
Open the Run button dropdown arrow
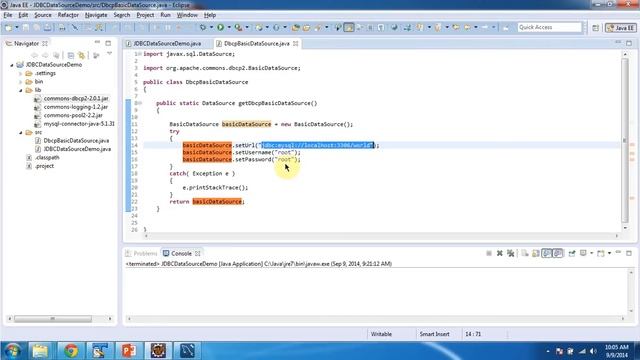[229, 27]
